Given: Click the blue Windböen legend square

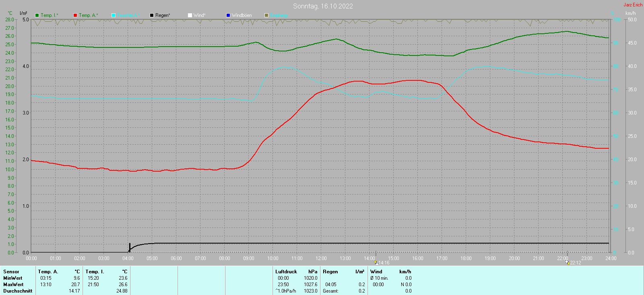Looking at the screenshot, I should [x=228, y=15].
